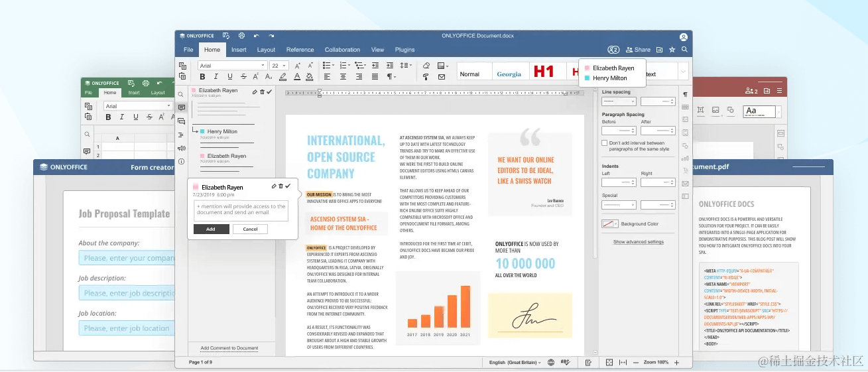
Task: Center-align the paragraph in document toolbar
Action: click(343, 77)
